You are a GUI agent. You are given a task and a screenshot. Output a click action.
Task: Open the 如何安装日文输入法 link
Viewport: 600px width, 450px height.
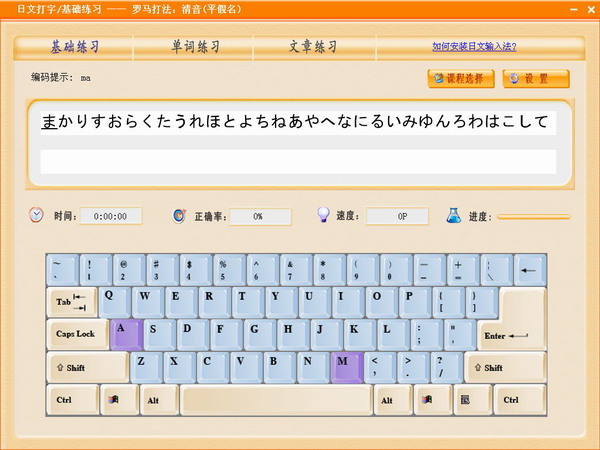tap(474, 47)
